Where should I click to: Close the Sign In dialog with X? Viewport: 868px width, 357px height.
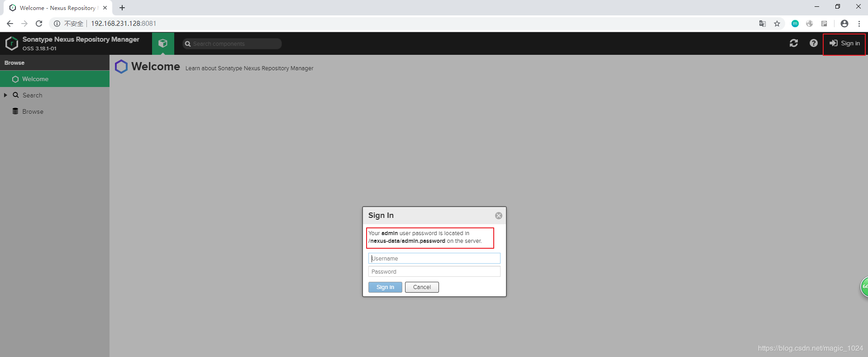click(499, 216)
